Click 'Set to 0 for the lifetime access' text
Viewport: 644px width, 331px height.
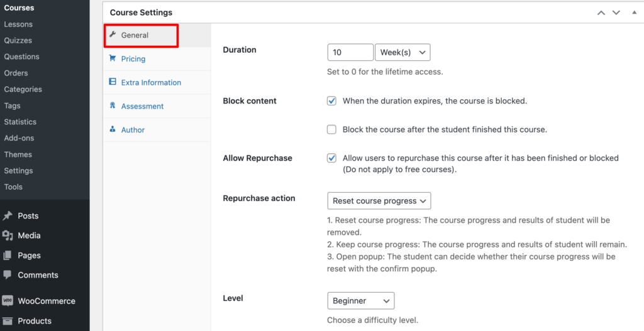[385, 72]
